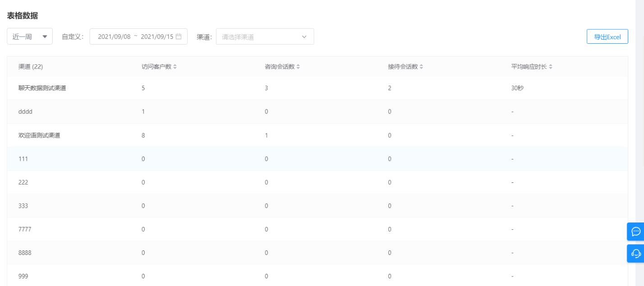This screenshot has width=644, height=286.
Task: Select the 999 channel row
Action: point(317,275)
